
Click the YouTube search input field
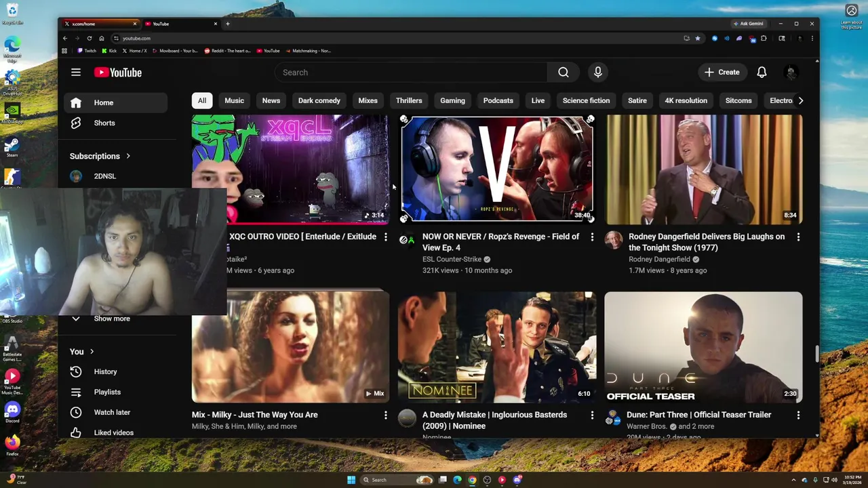click(x=411, y=73)
